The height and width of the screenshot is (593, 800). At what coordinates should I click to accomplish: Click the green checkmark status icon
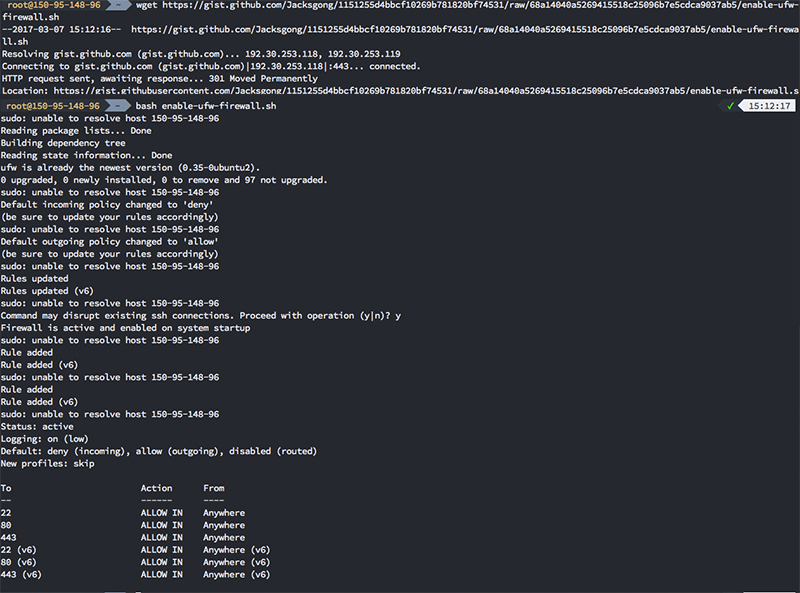(x=730, y=106)
